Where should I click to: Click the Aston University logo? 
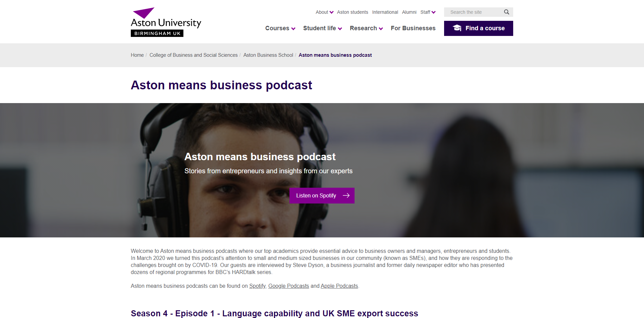pos(166,22)
